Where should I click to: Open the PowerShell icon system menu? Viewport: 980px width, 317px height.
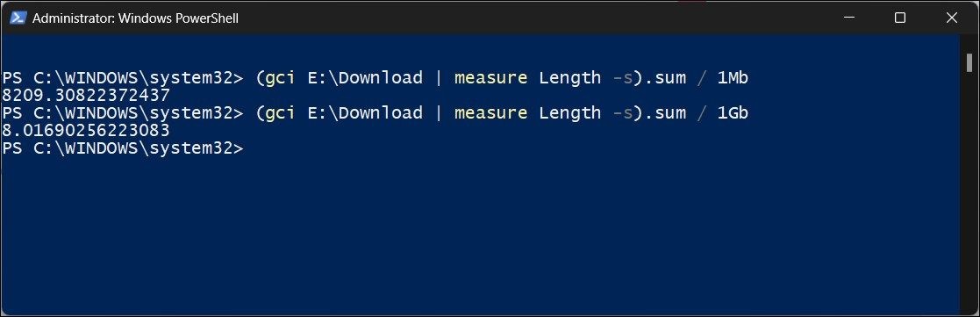coord(17,18)
